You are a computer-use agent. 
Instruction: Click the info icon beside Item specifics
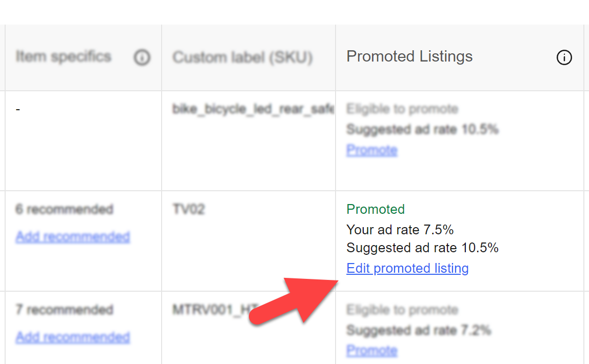pos(142,58)
